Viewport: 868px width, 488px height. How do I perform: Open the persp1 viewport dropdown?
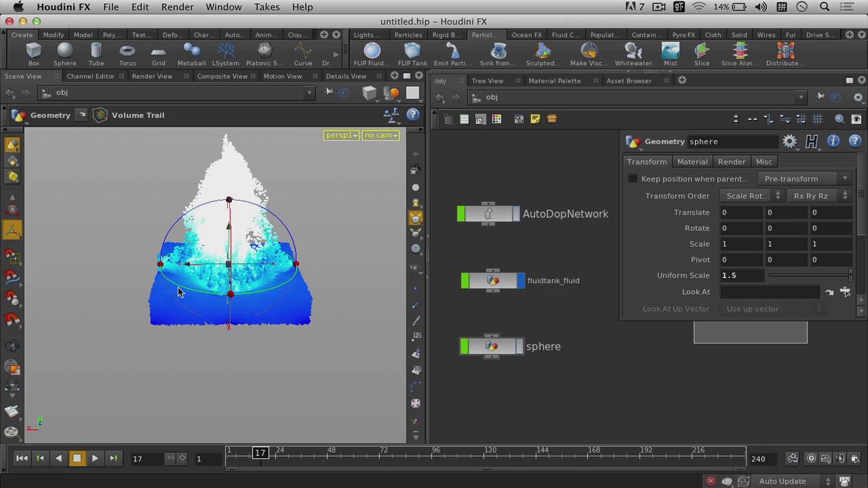pos(342,136)
